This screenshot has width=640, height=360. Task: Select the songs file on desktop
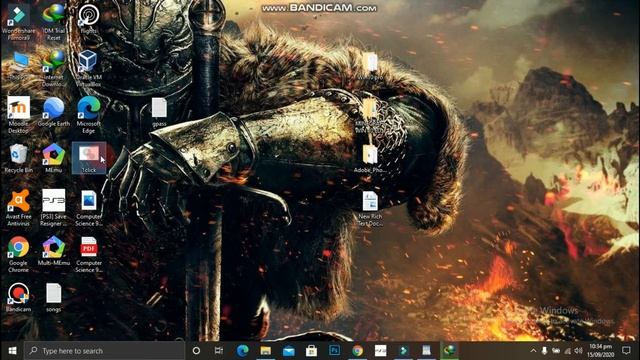pos(53,298)
